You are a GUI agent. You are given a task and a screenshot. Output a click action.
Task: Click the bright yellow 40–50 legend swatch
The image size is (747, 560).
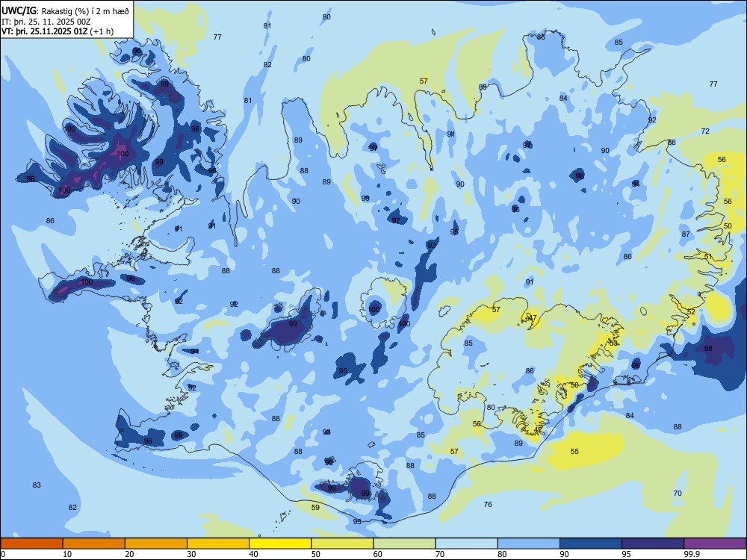pyautogui.click(x=280, y=544)
